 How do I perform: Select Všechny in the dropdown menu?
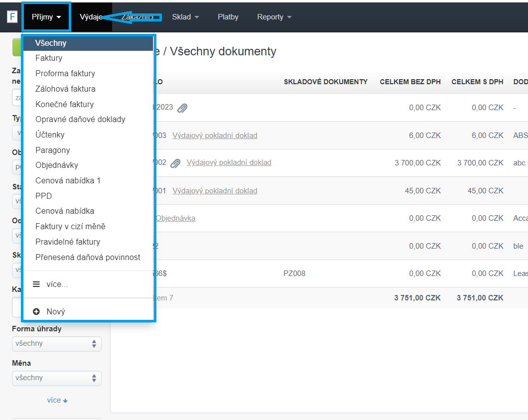51,43
